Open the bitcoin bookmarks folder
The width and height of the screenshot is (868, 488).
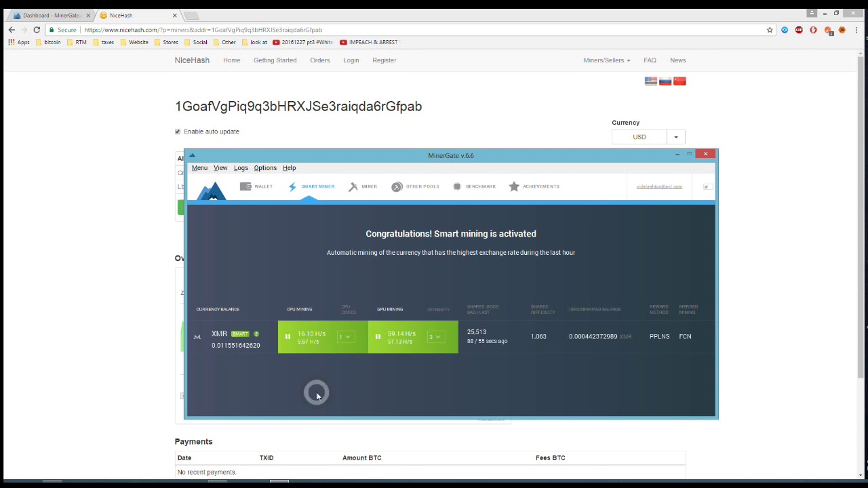[47, 42]
